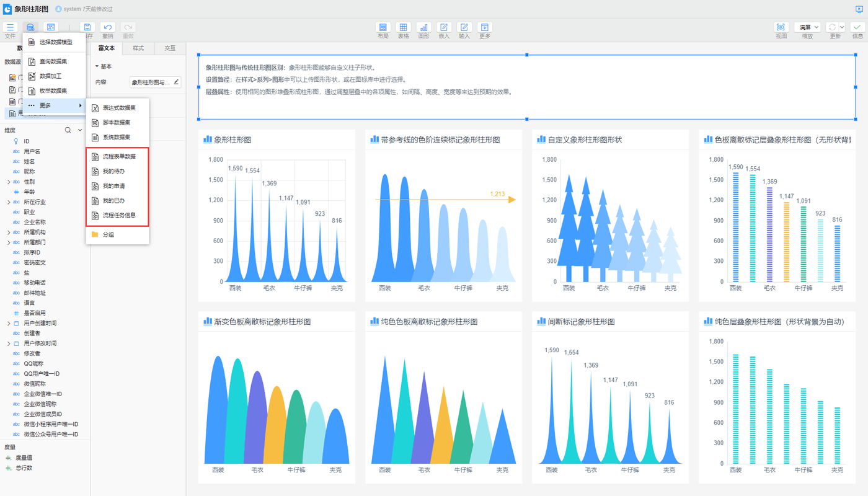The height and width of the screenshot is (496, 868).
Task: Open the 文件 menu icon
Action: (11, 27)
